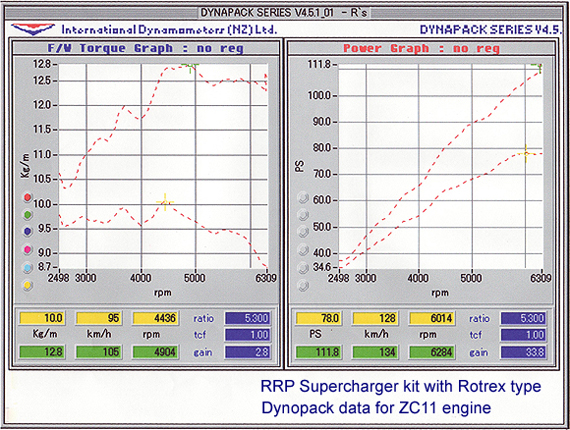The height and width of the screenshot is (430, 570).
Task: Click the power panel tcf 1.00 field
Action: coord(523,335)
